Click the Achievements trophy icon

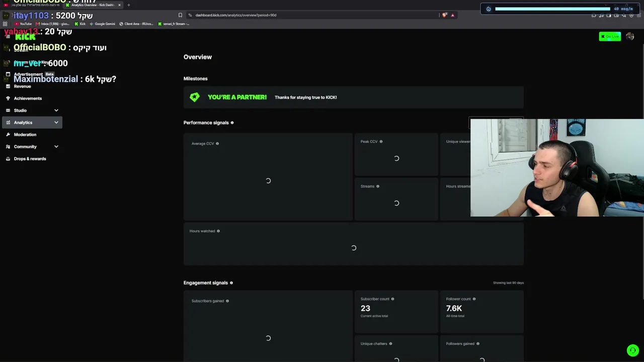pos(8,99)
